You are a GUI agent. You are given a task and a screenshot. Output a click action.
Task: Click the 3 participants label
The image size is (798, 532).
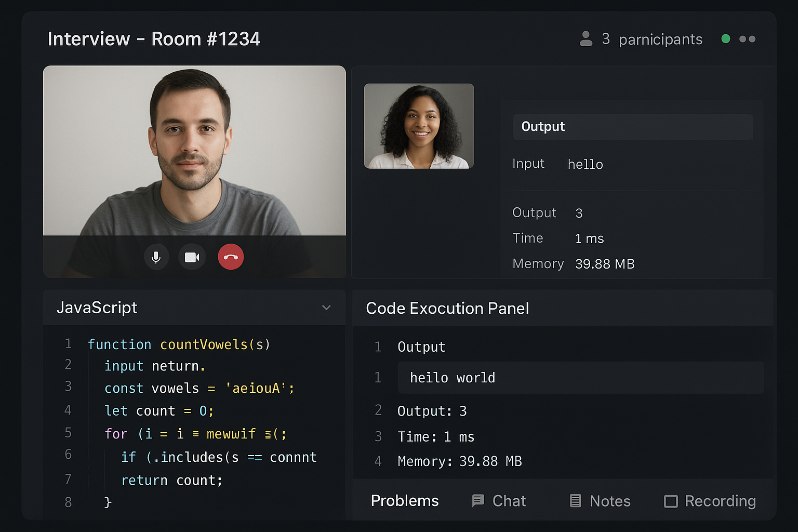[651, 39]
